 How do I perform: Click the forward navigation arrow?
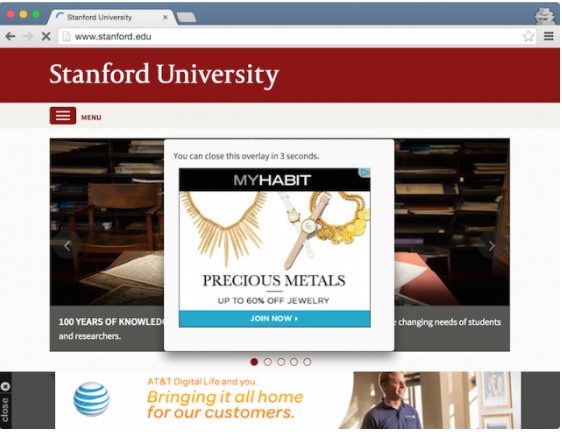click(28, 36)
